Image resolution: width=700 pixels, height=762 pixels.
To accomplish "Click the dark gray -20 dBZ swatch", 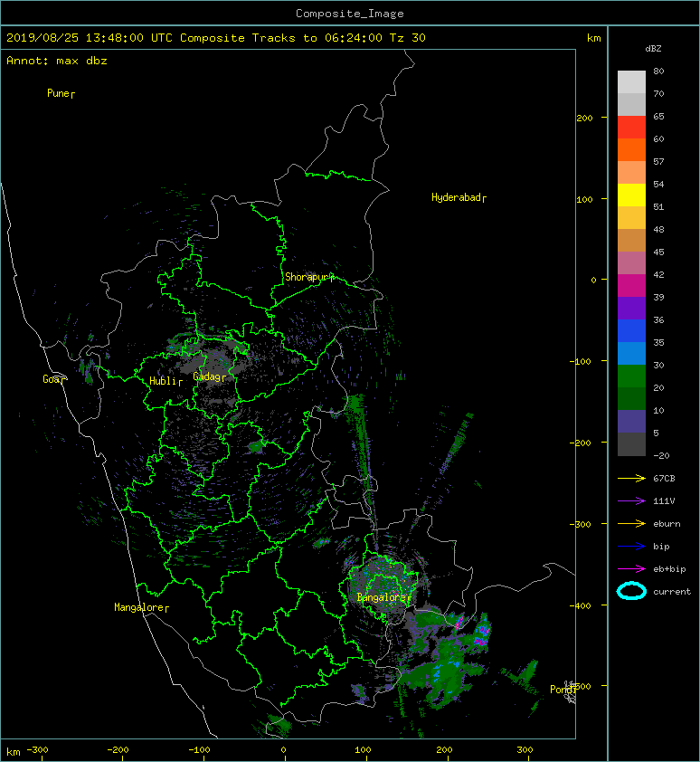I will 631,444.
